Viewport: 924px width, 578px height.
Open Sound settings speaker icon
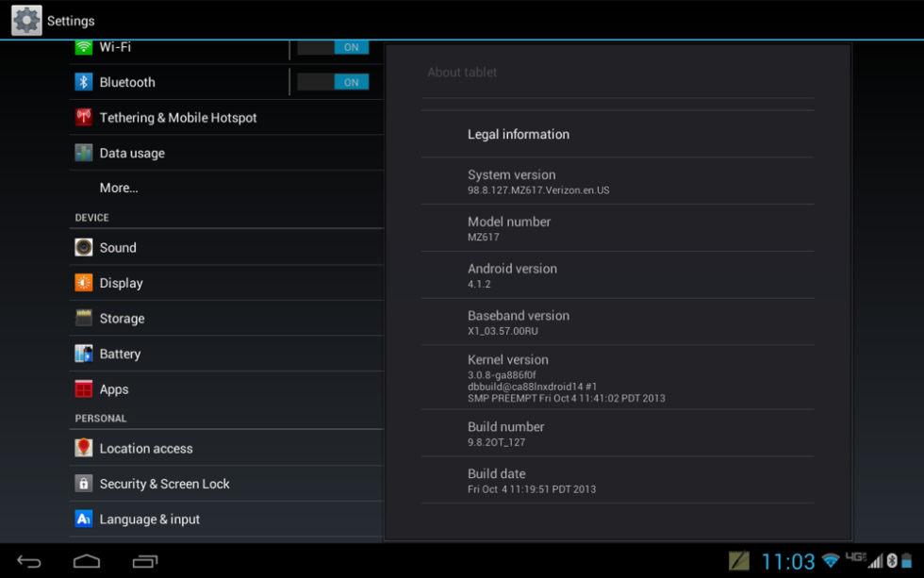pyautogui.click(x=84, y=248)
